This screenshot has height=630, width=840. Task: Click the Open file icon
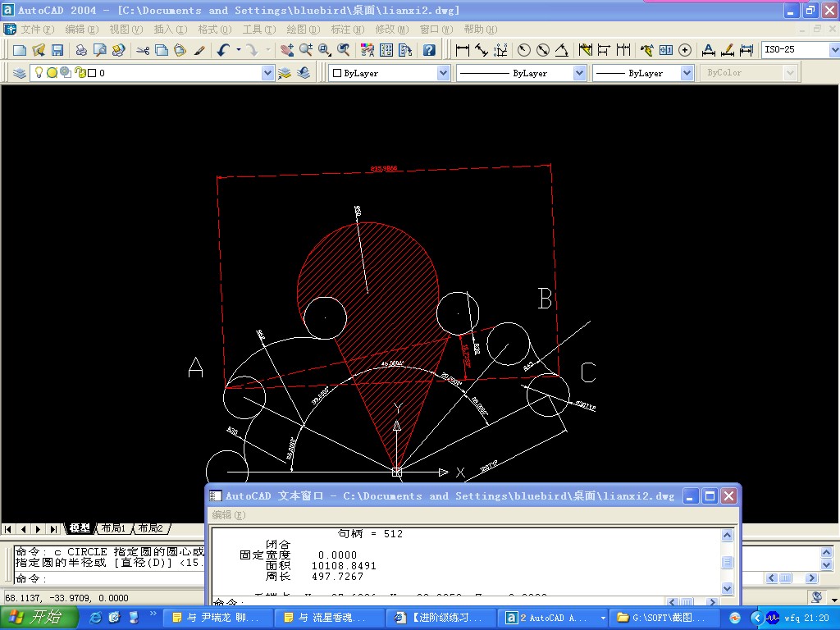click(39, 50)
